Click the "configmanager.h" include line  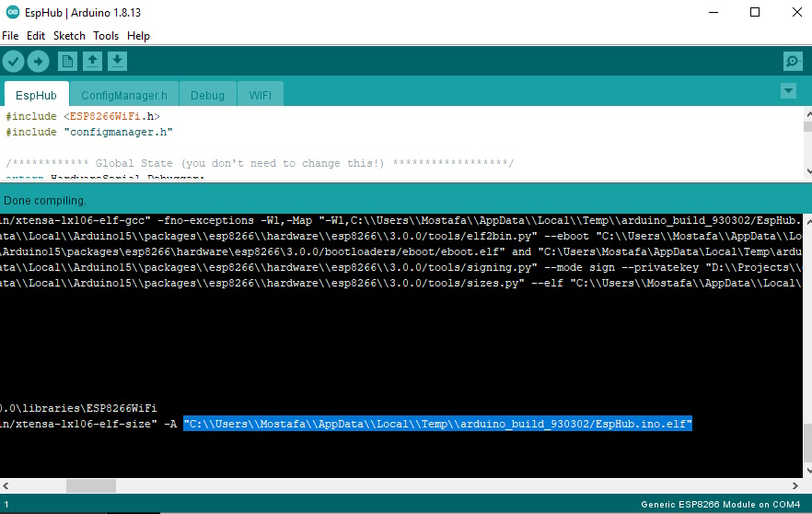[89, 132]
